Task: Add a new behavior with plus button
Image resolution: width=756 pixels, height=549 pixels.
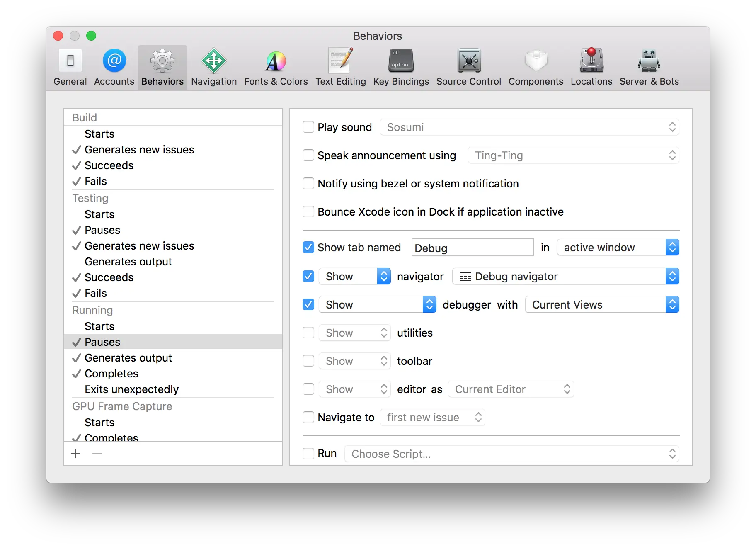Action: 75,454
